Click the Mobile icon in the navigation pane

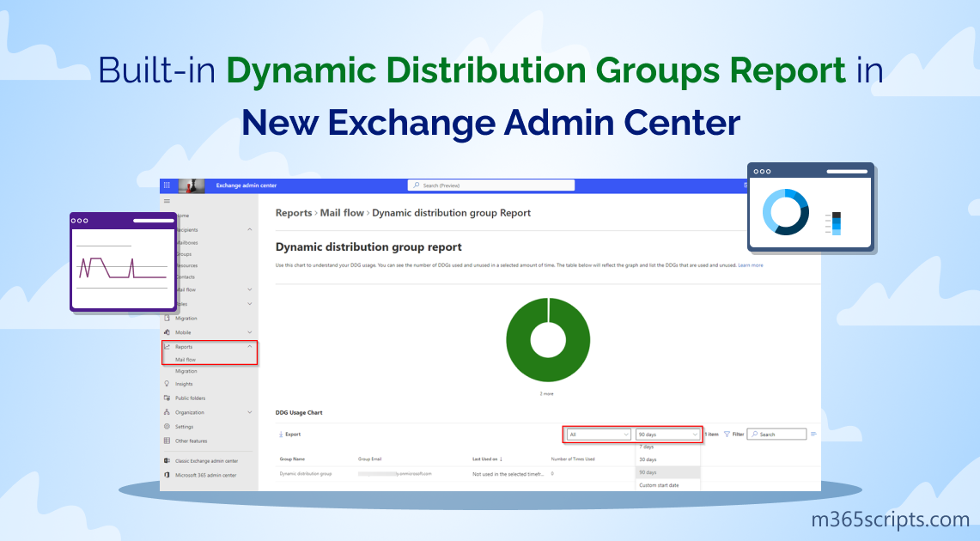click(168, 332)
